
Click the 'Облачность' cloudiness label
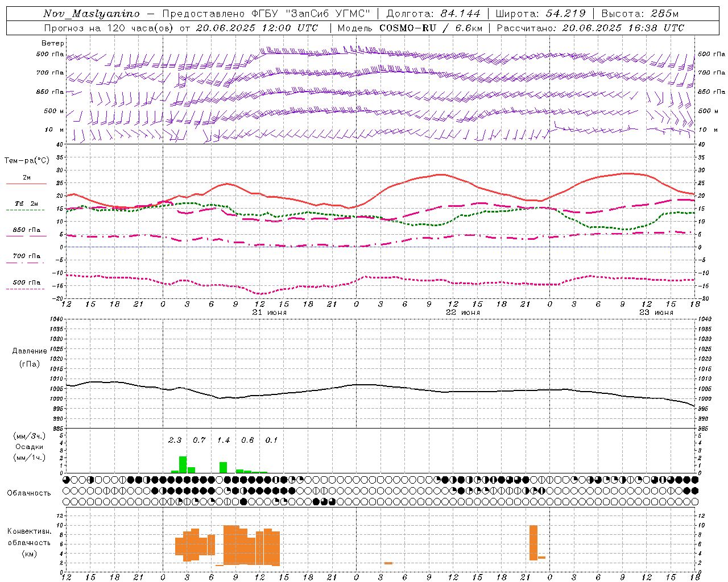tap(29, 493)
